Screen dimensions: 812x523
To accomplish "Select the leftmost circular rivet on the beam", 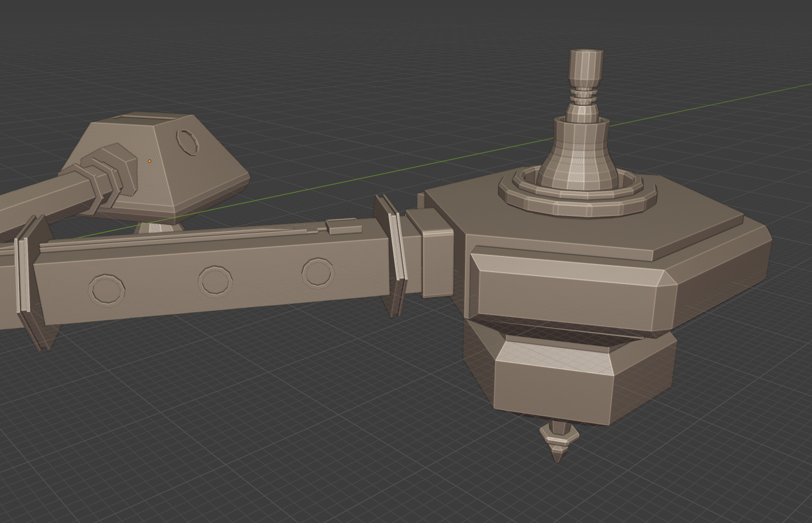I will 106,290.
